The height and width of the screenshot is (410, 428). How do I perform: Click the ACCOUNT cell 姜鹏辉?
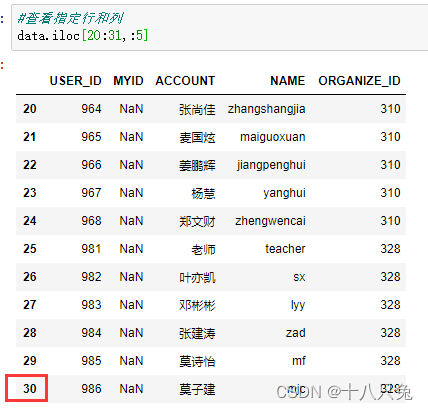[x=197, y=166]
